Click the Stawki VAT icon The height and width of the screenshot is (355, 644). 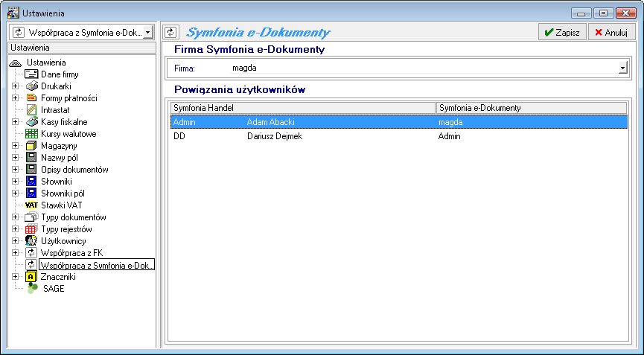[31, 205]
